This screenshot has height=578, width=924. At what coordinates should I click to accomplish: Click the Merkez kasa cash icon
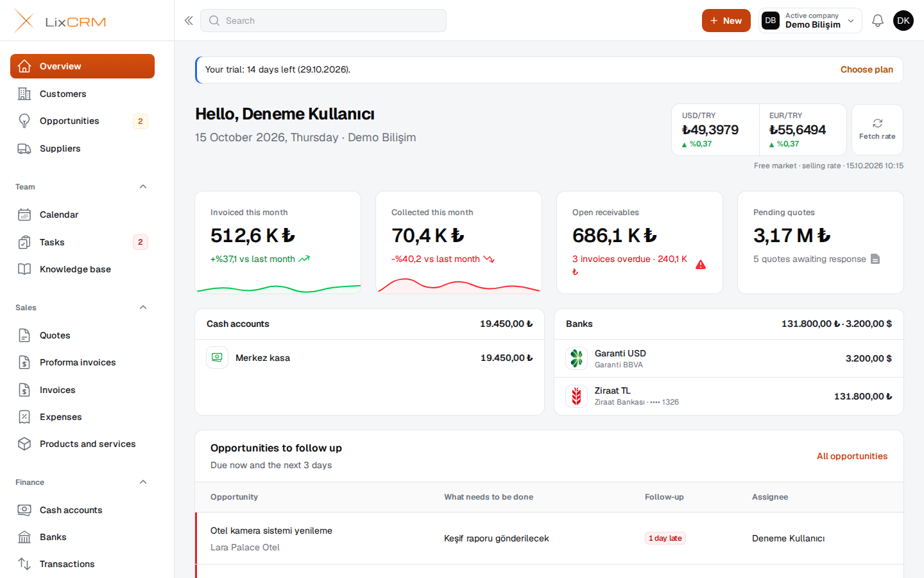tap(218, 358)
